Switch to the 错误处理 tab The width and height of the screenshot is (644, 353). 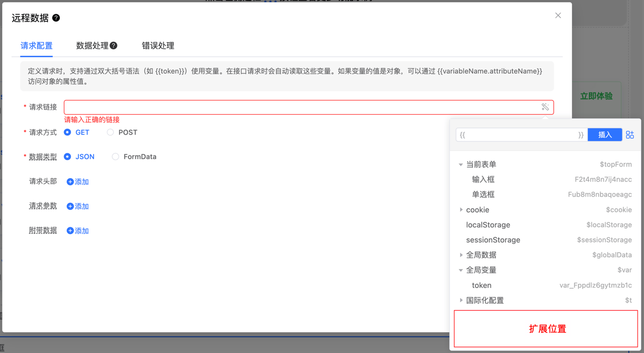(158, 46)
